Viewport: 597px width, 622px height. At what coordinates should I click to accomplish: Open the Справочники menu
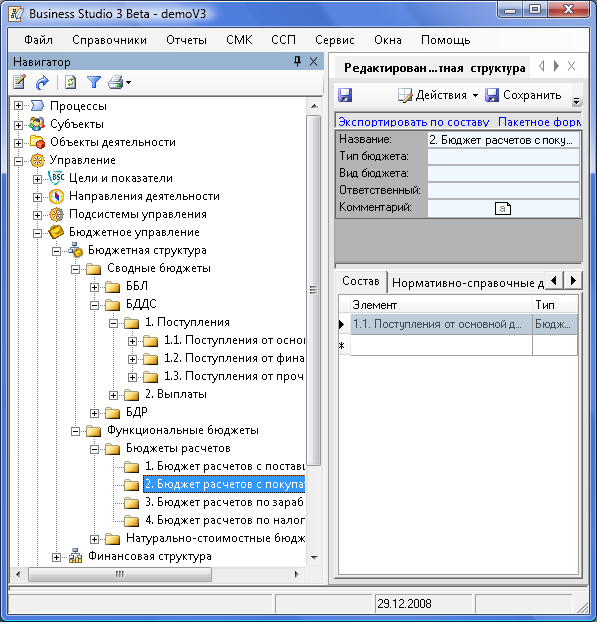point(109,40)
